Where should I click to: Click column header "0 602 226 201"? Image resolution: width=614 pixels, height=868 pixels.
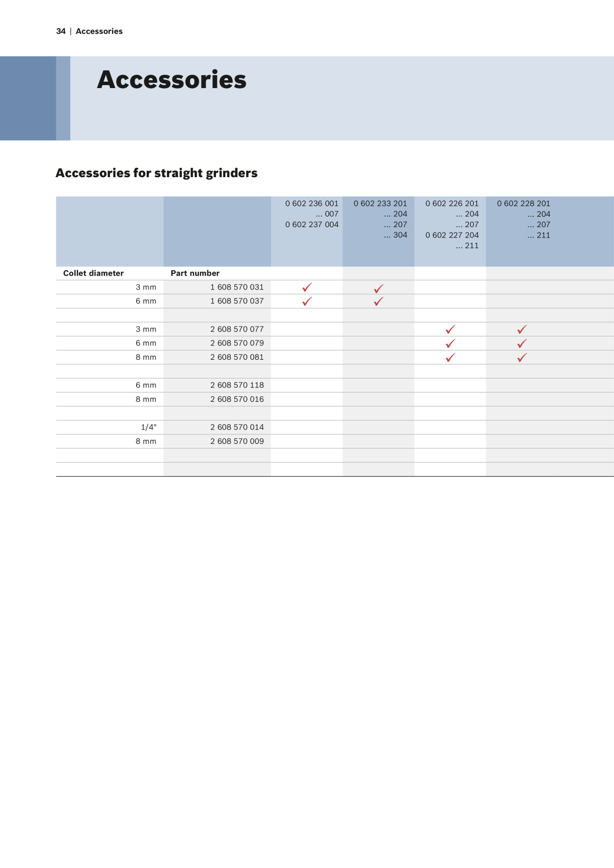pos(452,203)
